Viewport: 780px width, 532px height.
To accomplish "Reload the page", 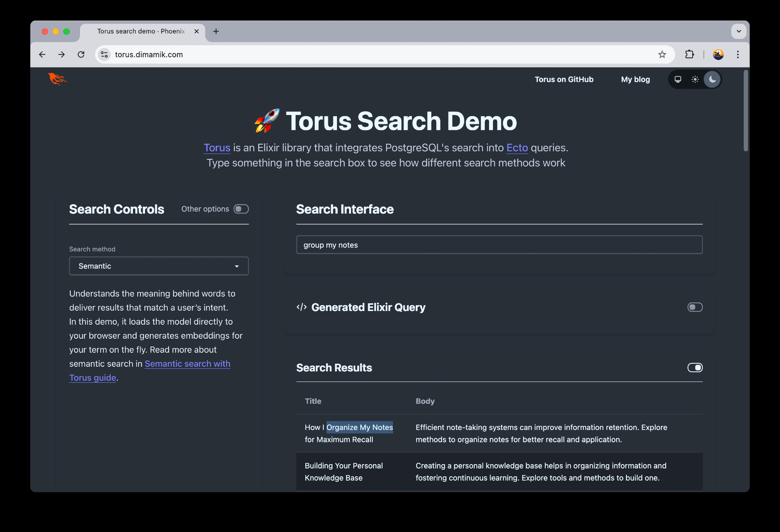I will click(81, 55).
